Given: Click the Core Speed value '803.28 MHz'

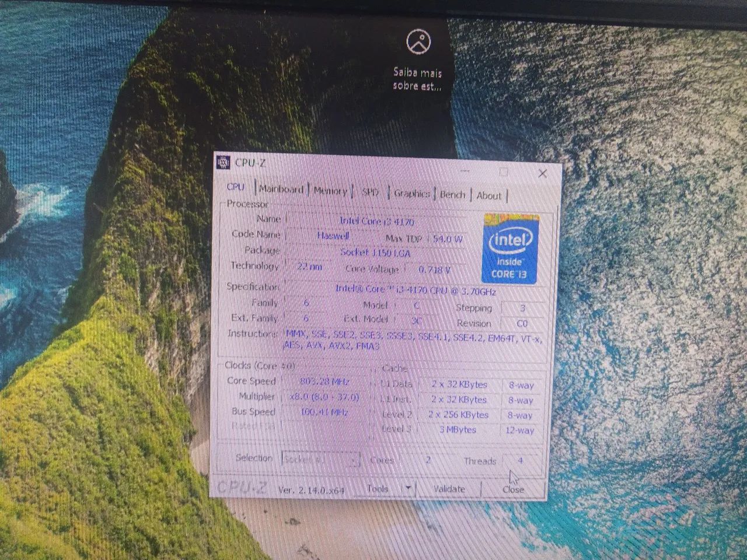Looking at the screenshot, I should point(324,381).
